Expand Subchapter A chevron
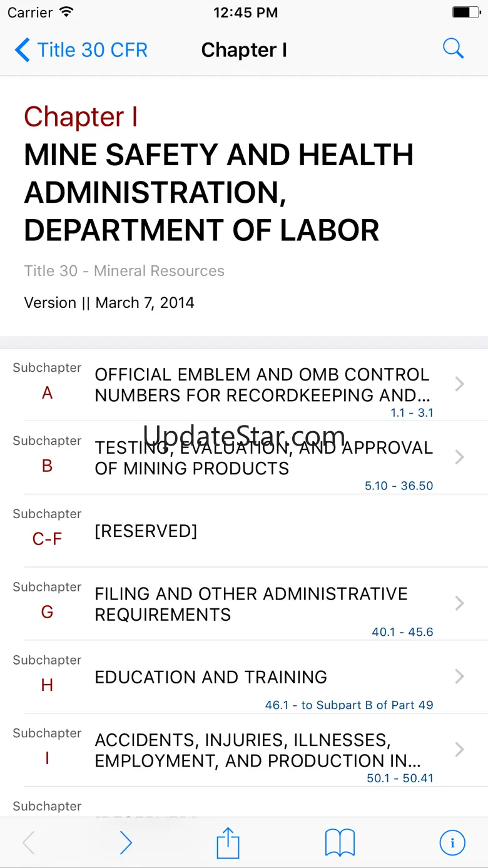This screenshot has height=868, width=488. [459, 384]
